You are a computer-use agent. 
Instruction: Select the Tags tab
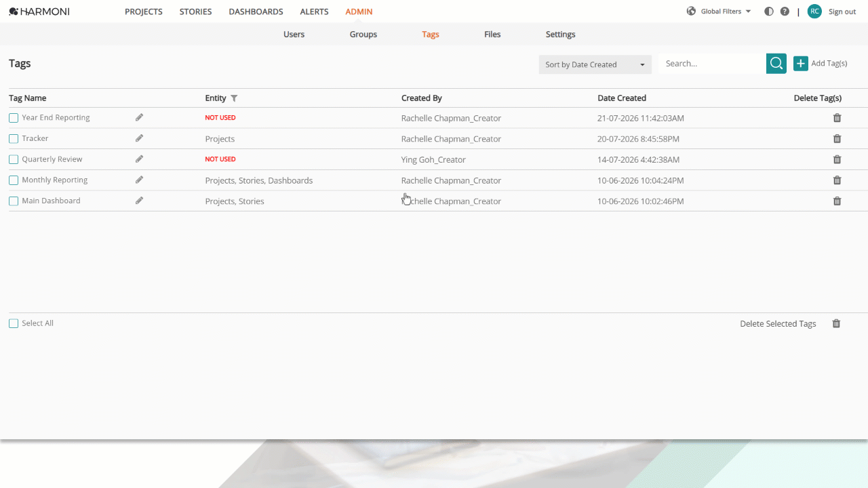pyautogui.click(x=431, y=35)
